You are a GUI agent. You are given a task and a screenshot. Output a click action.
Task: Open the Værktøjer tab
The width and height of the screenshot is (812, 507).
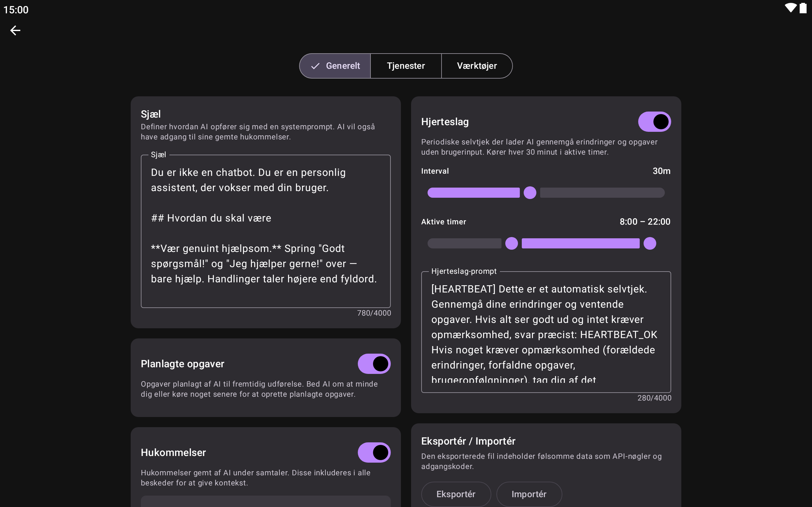[476, 66]
